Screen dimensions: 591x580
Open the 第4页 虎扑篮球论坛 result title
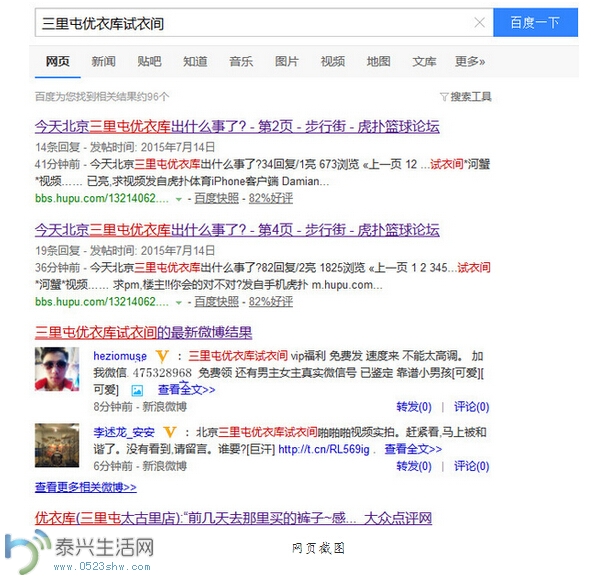(x=237, y=230)
